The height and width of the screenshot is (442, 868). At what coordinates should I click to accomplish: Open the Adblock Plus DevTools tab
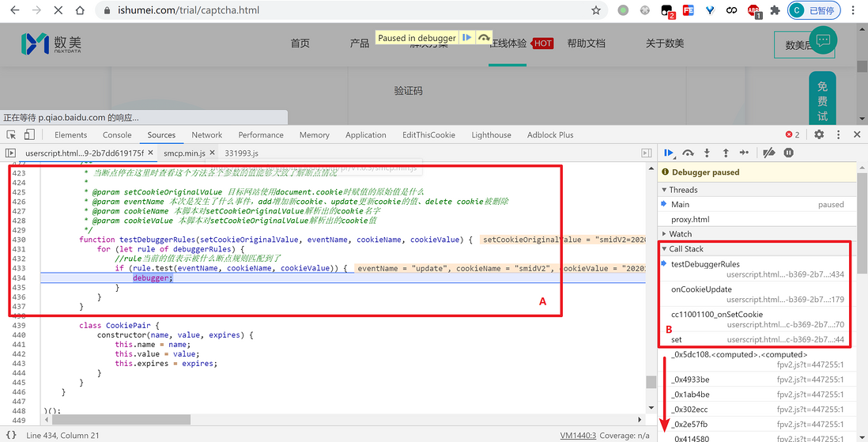click(549, 134)
